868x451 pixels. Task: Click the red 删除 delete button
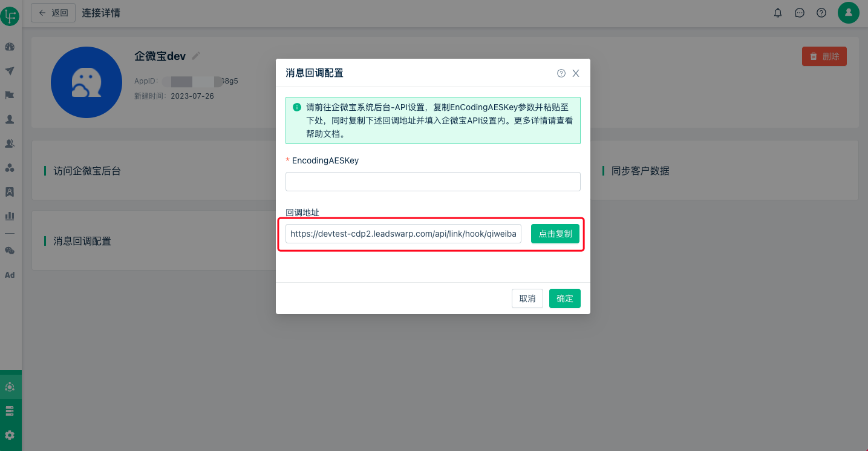point(824,56)
